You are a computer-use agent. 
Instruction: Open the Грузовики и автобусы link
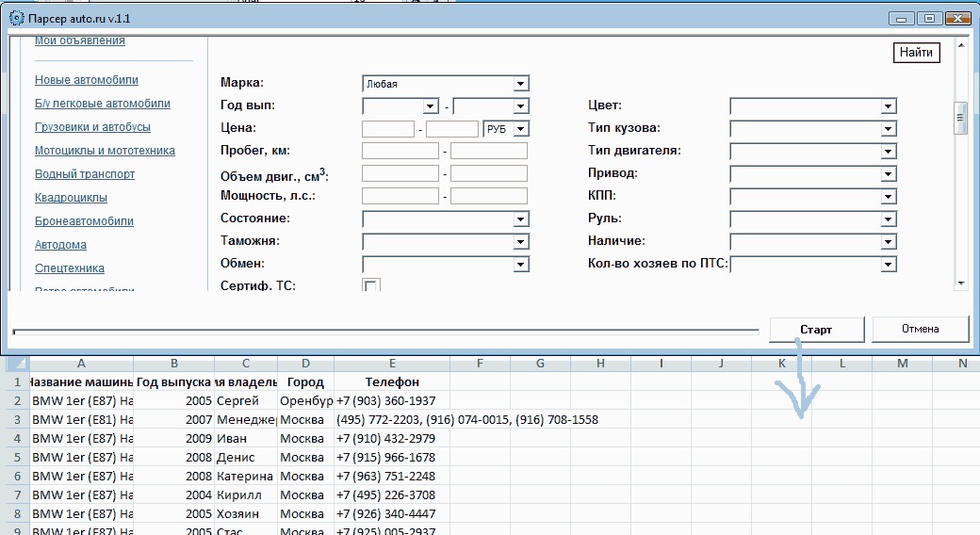point(92,127)
